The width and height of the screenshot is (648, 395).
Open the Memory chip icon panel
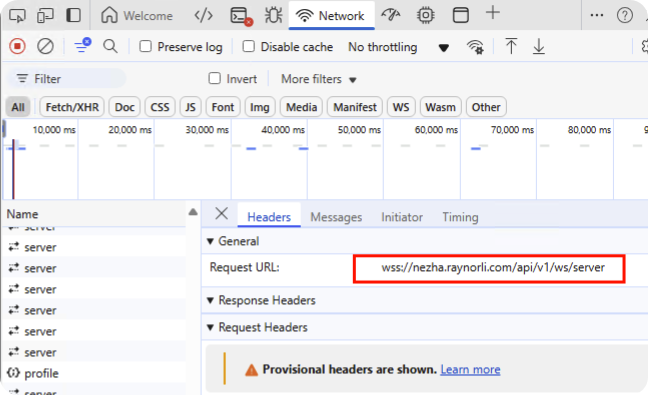[x=426, y=16]
